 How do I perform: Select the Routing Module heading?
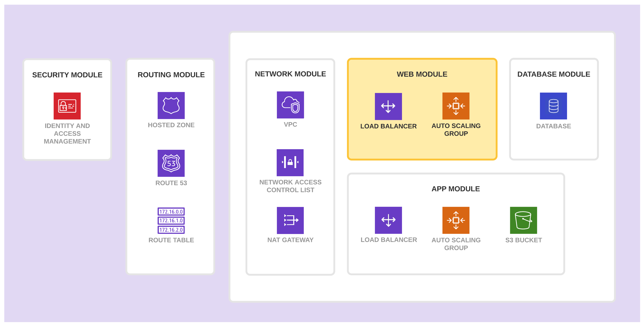171,75
